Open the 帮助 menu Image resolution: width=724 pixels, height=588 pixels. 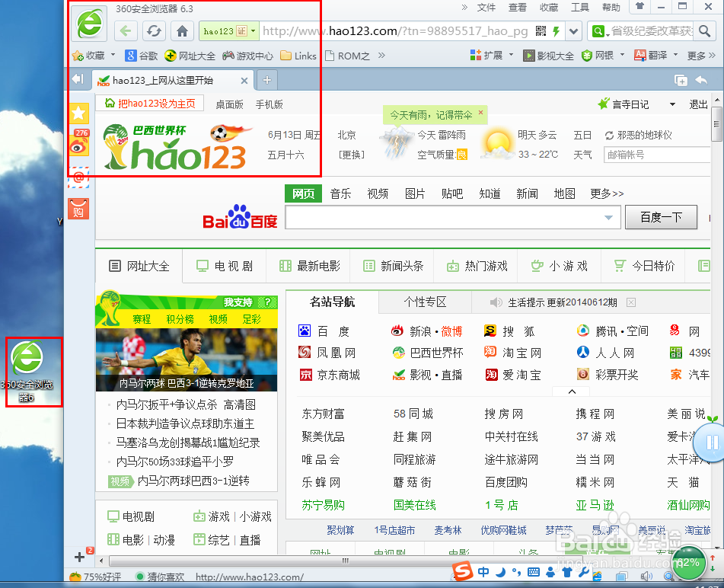(611, 8)
